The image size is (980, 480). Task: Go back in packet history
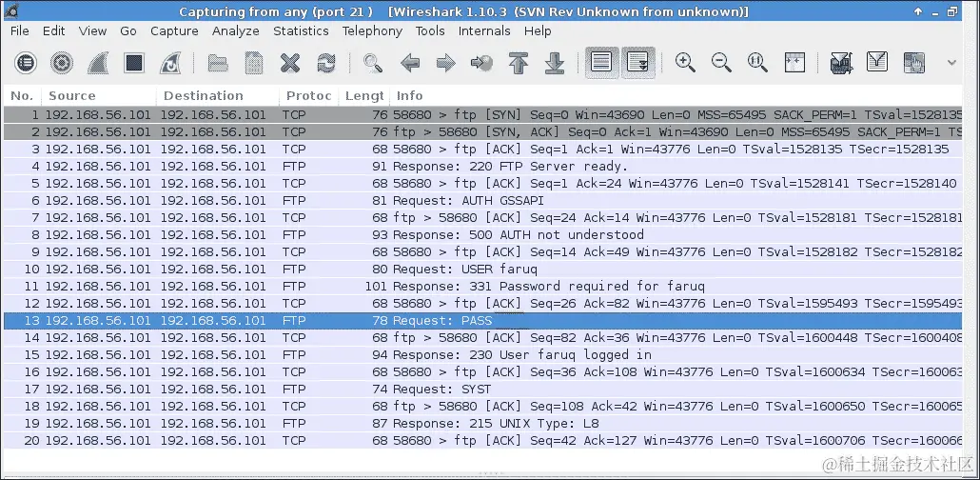(x=409, y=63)
